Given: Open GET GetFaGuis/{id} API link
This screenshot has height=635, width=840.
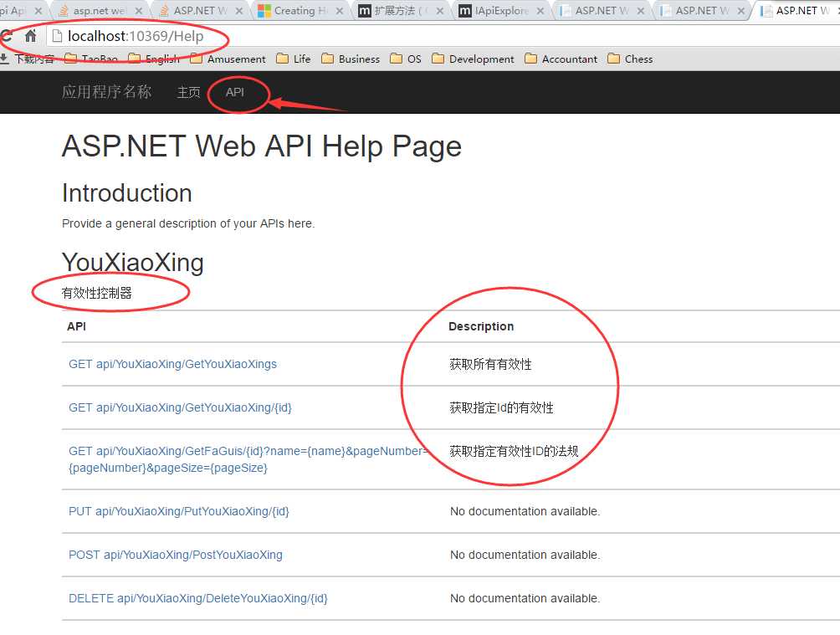Looking at the screenshot, I should pos(248,459).
